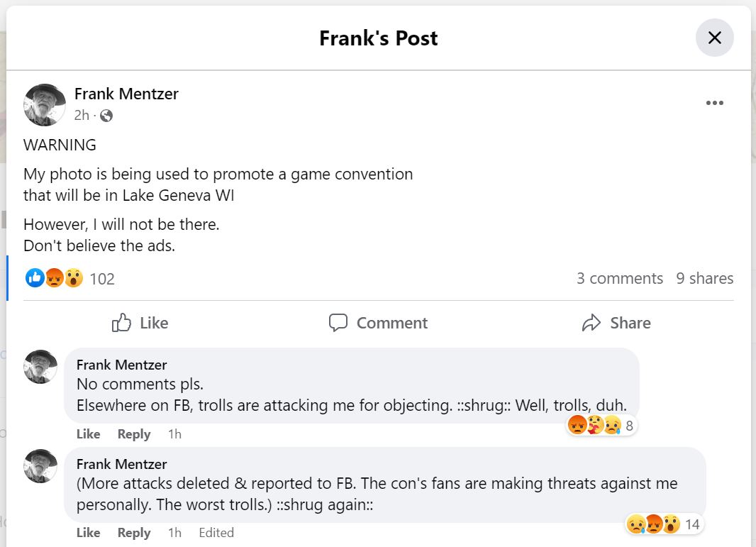View the 3 comments link
The height and width of the screenshot is (547, 756).
619,278
